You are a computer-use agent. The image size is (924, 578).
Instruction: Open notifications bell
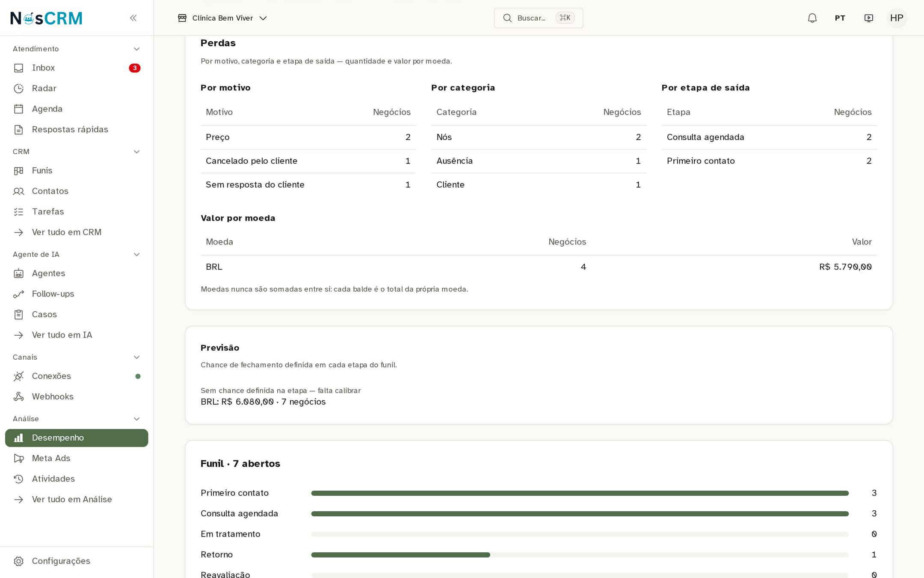[x=812, y=18]
